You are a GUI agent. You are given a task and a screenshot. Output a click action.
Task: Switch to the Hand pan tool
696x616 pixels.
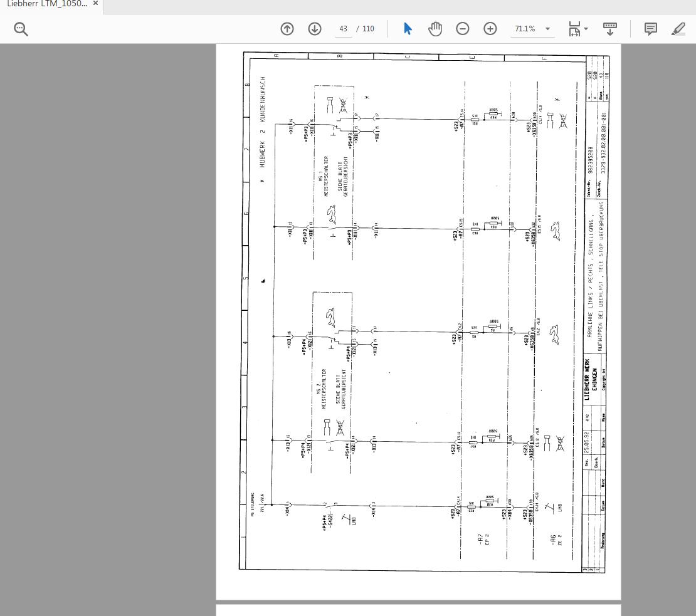[x=435, y=29]
